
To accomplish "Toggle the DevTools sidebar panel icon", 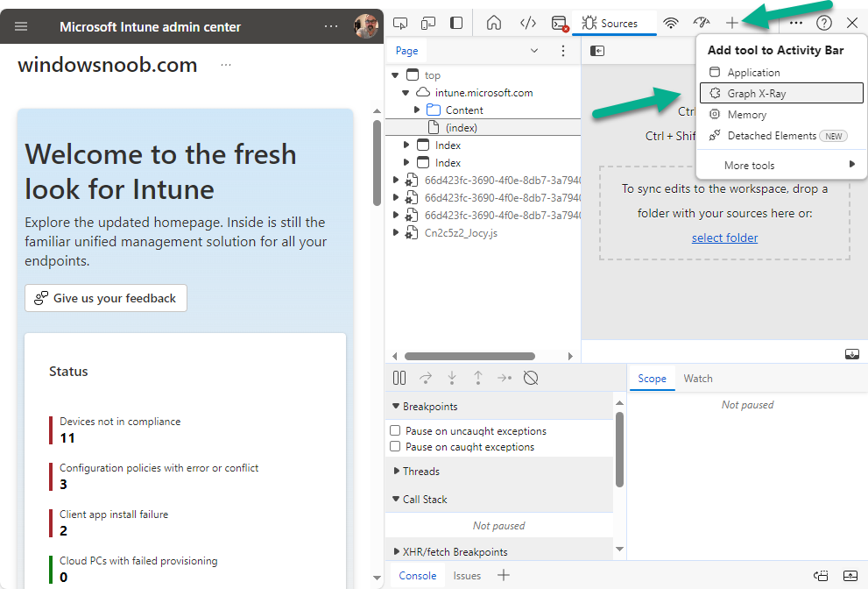I will 456,24.
